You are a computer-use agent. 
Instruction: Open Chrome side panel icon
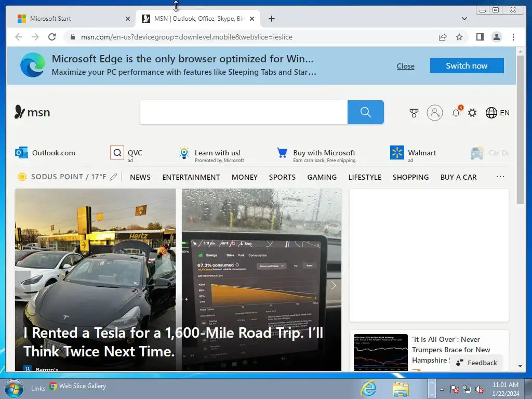[x=480, y=37]
